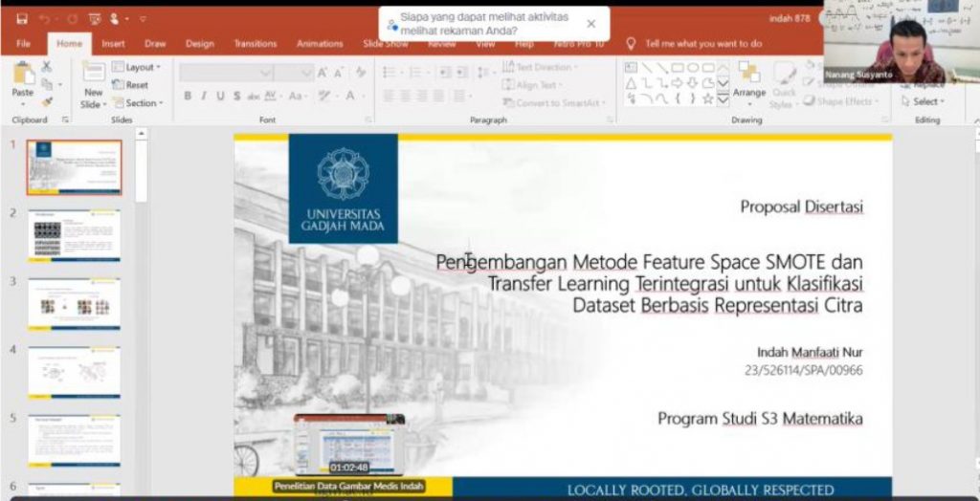Open the Clipboard dialog launcher
The image size is (980, 501).
[65, 120]
